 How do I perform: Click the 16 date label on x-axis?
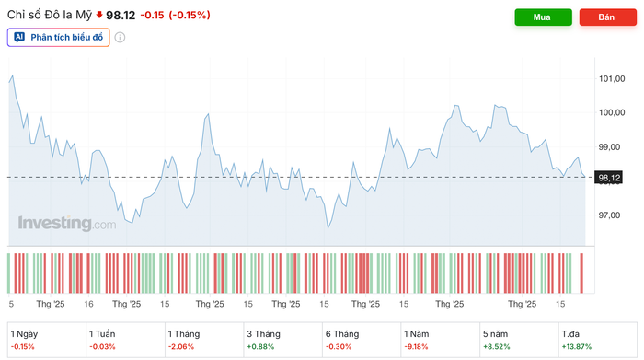pyautogui.click(x=88, y=304)
